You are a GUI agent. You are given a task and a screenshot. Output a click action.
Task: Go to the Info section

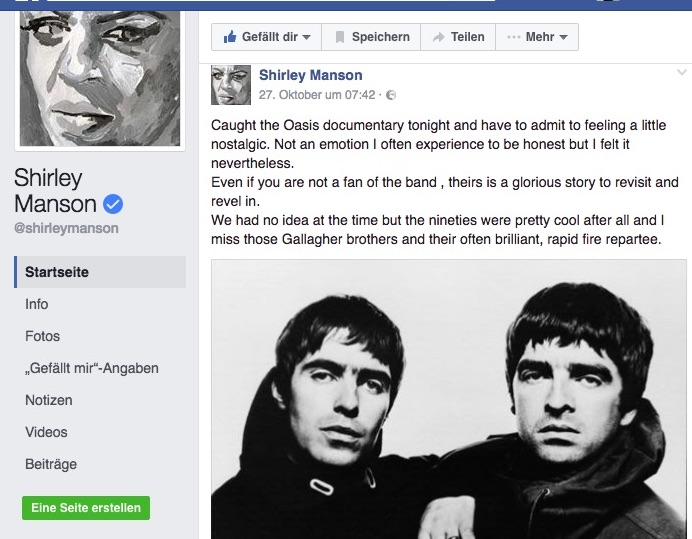pyautogui.click(x=37, y=304)
